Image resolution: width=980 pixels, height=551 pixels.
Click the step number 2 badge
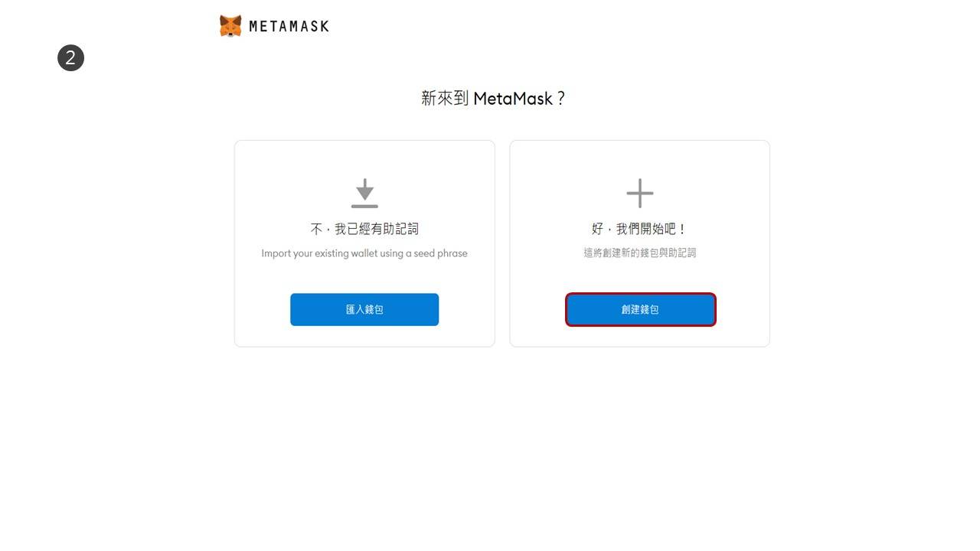coord(70,57)
